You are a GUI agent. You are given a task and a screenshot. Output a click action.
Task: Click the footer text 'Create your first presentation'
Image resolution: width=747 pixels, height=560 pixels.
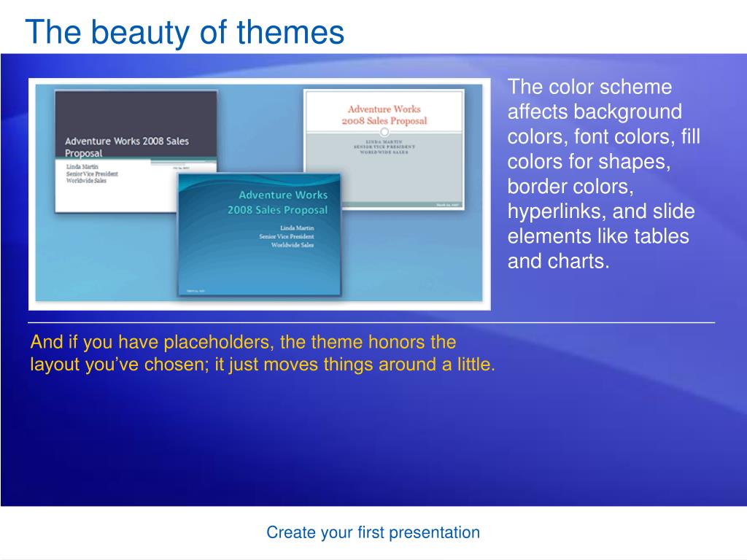[x=373, y=532]
